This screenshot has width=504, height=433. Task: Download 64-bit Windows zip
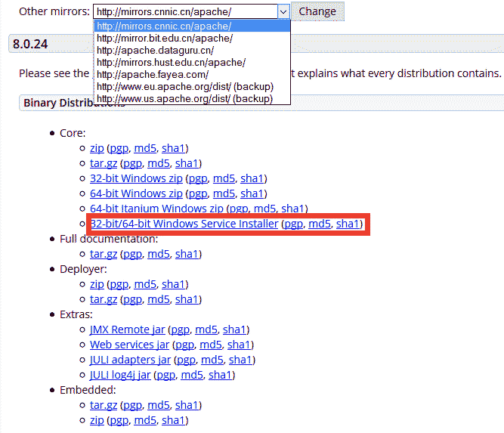point(136,193)
